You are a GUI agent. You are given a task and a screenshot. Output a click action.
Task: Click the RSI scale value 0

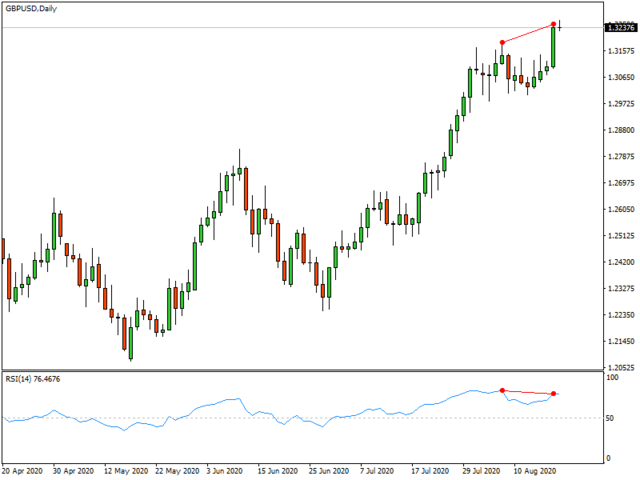coord(609,458)
